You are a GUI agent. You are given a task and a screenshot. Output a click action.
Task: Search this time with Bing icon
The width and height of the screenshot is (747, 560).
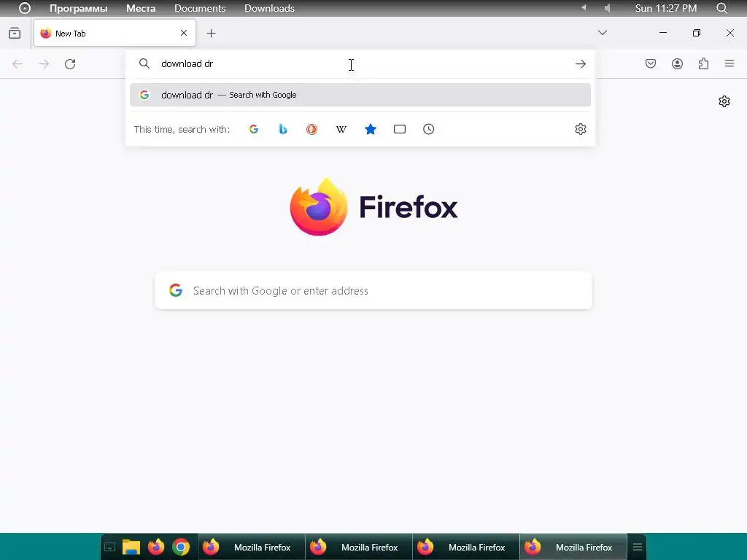pyautogui.click(x=283, y=129)
